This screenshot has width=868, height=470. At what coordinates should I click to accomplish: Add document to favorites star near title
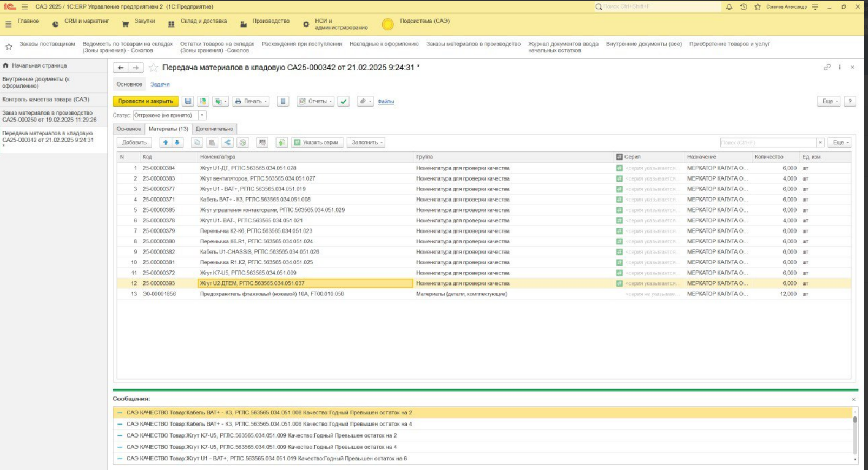(x=154, y=68)
